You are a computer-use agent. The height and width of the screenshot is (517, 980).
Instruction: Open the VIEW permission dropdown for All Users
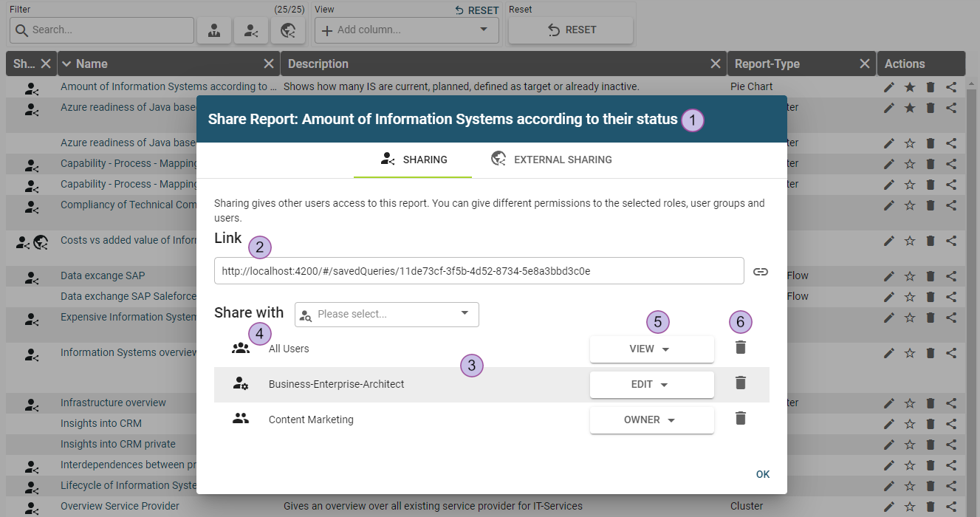(651, 349)
